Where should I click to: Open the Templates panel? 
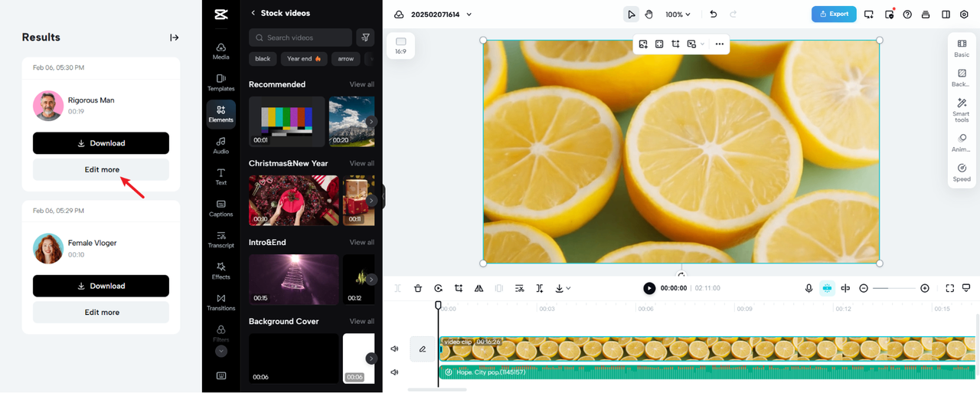pyautogui.click(x=220, y=83)
